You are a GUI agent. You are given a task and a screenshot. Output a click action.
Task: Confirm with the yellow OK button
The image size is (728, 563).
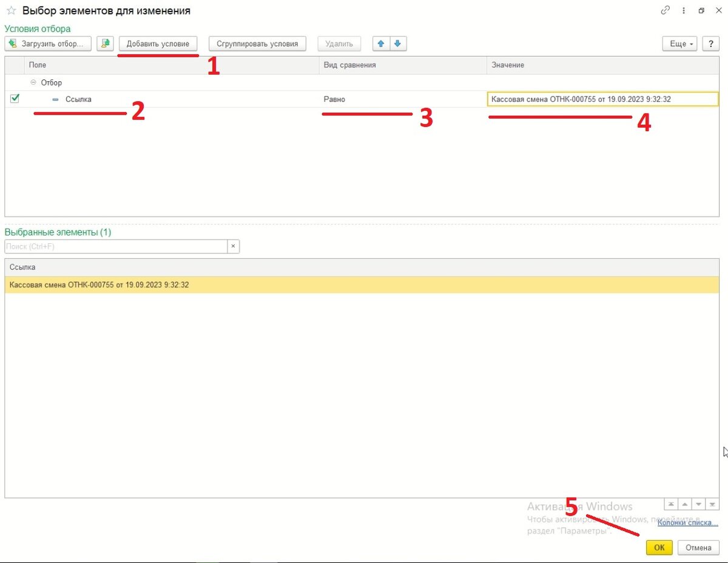click(659, 547)
